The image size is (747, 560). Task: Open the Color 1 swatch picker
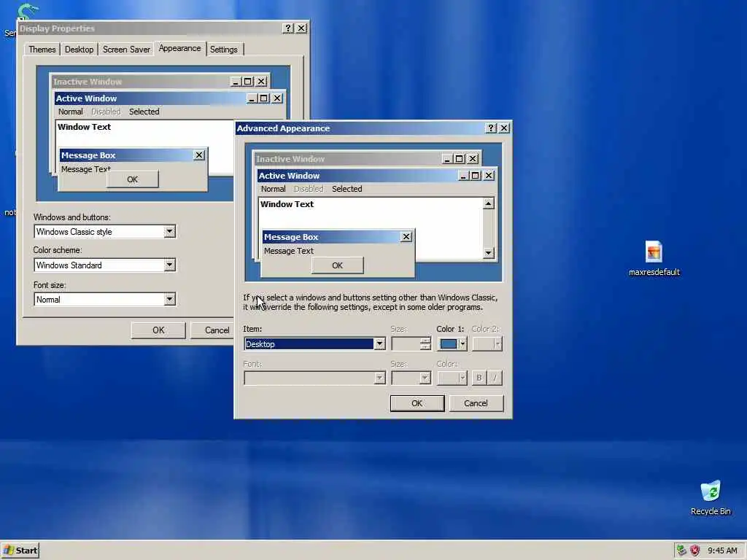tap(452, 344)
